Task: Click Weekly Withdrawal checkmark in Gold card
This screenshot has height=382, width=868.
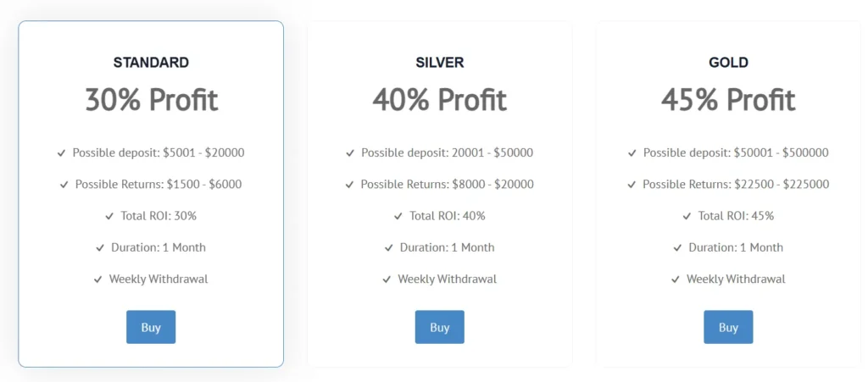Action: [x=676, y=280]
